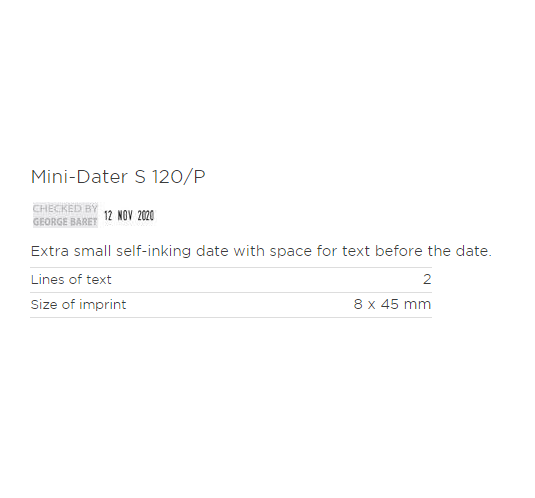This screenshot has height=498, width=535.
Task: Select the GEORGE BARET line in the stamp
Action: (x=65, y=222)
